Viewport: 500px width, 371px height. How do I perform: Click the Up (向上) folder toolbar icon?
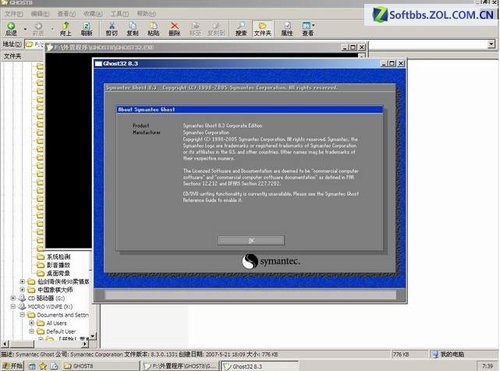coord(66,29)
